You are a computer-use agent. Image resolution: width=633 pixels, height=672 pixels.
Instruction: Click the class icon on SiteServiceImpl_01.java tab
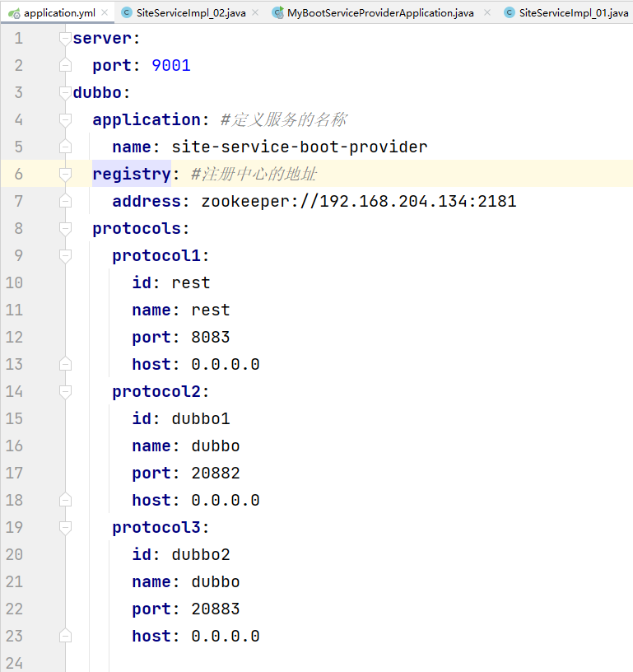pyautogui.click(x=510, y=13)
